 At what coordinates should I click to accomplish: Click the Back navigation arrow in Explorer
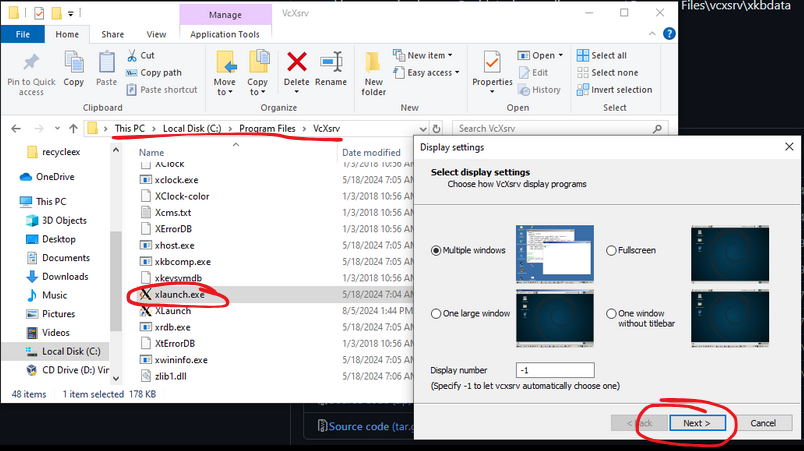[x=16, y=129]
